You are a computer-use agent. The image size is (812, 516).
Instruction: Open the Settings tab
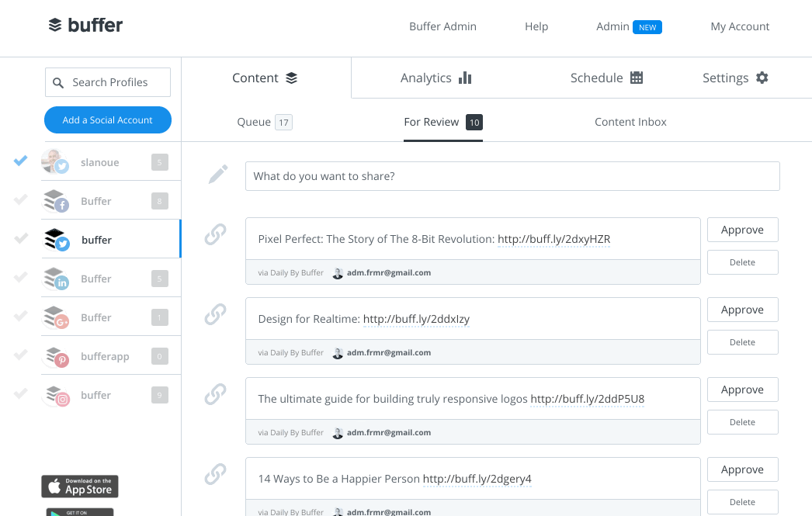735,78
